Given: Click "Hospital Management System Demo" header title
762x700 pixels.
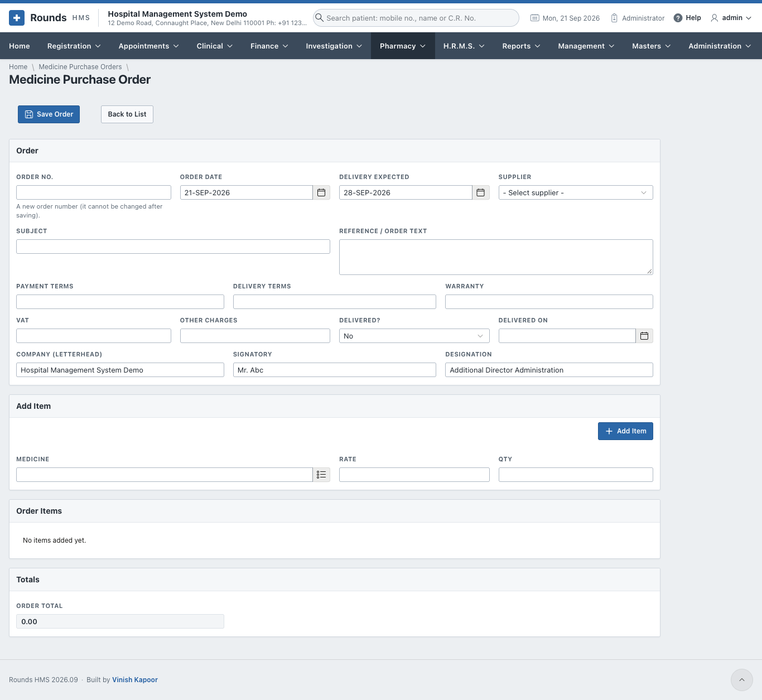Looking at the screenshot, I should (x=177, y=14).
